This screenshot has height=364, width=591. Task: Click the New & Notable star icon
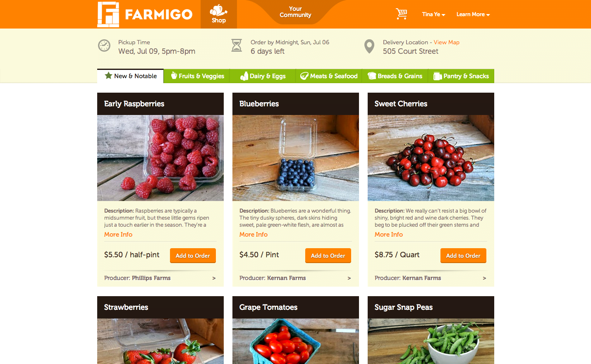108,76
